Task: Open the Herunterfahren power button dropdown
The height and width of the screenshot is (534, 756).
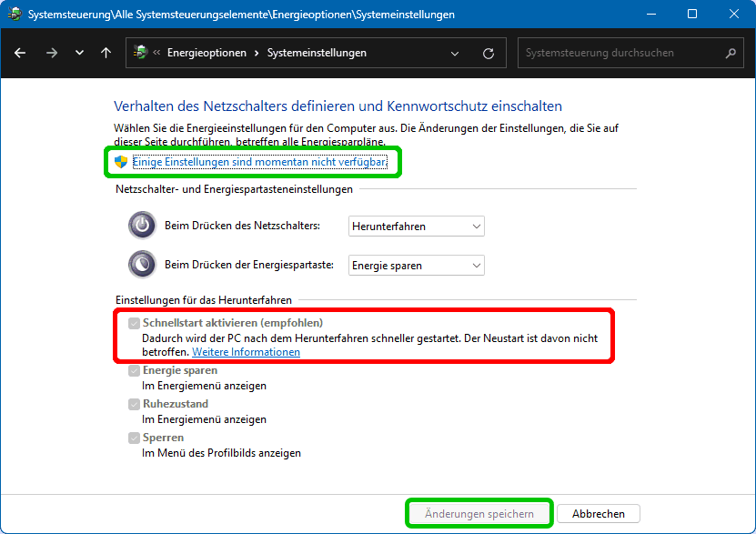Action: [417, 226]
